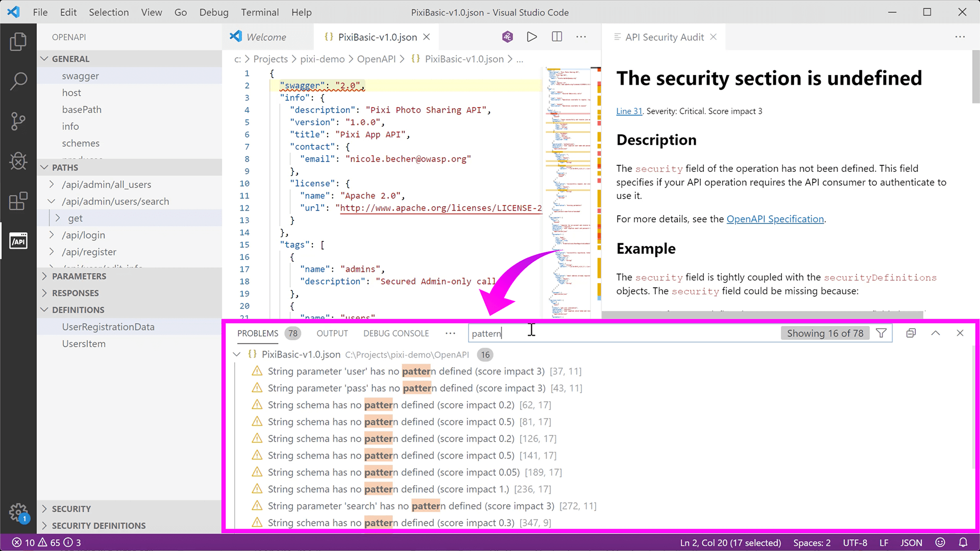
Task: Close the bottom Problems panel
Action: [x=960, y=333]
